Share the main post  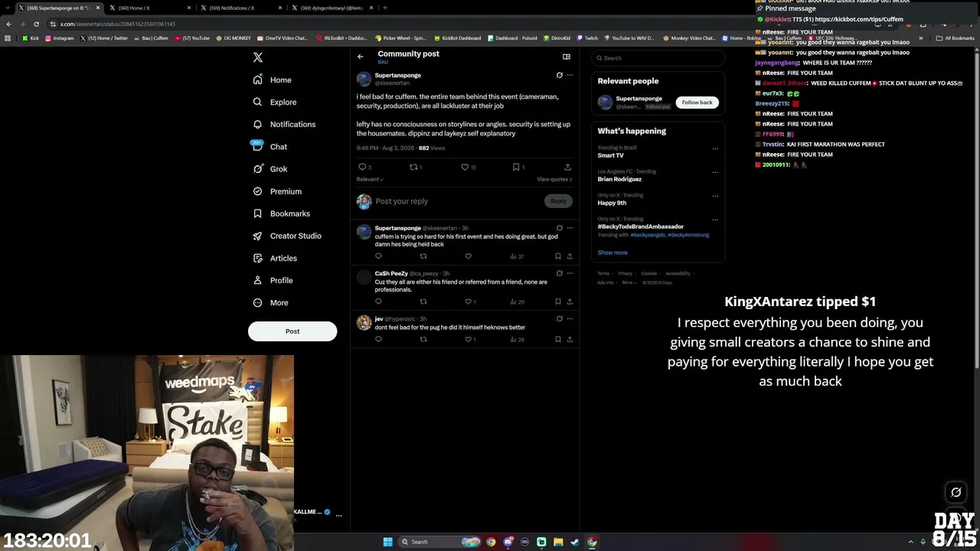point(567,167)
